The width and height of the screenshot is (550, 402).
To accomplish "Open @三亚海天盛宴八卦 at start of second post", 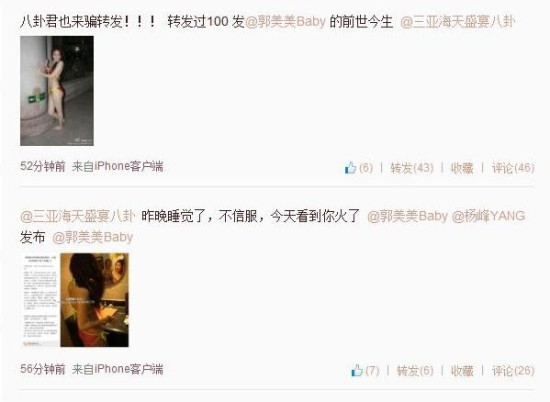I will pos(78,216).
